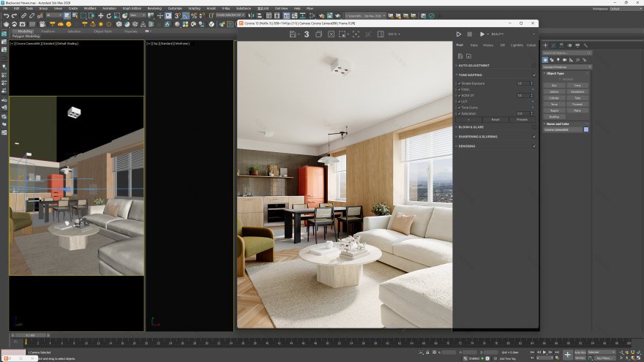Switch to the History tab in Corona VFB
This screenshot has width=644, height=362.
click(x=488, y=45)
